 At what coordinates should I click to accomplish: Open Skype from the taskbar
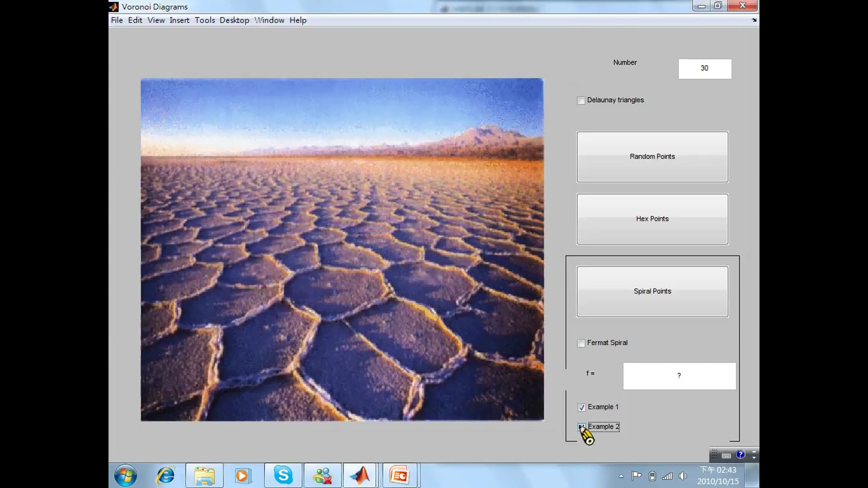pos(283,475)
